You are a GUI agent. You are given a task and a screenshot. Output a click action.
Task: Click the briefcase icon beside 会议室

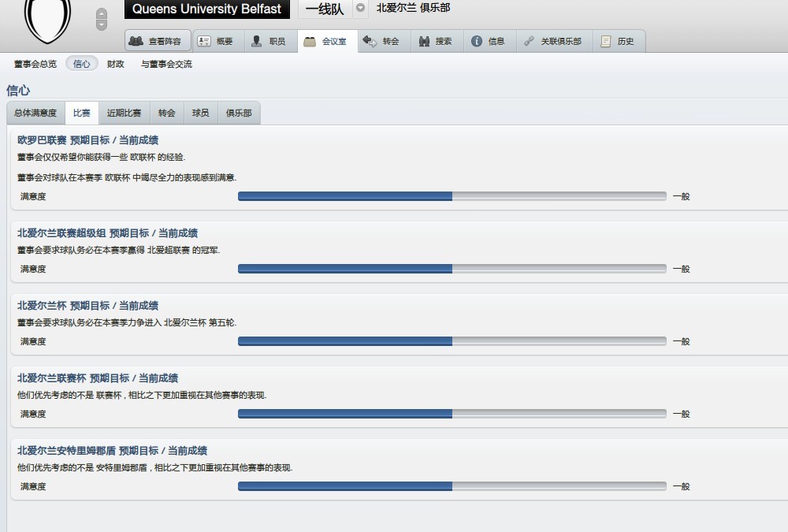(x=310, y=41)
